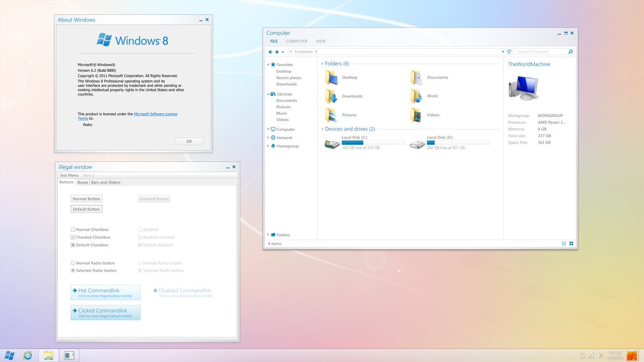Open the FILE ribbon tab
This screenshot has width=644, height=362.
pos(274,41)
